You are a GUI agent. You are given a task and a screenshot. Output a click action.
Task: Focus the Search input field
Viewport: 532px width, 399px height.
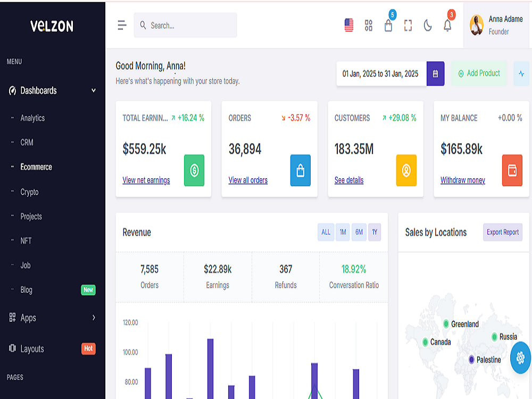185,25
